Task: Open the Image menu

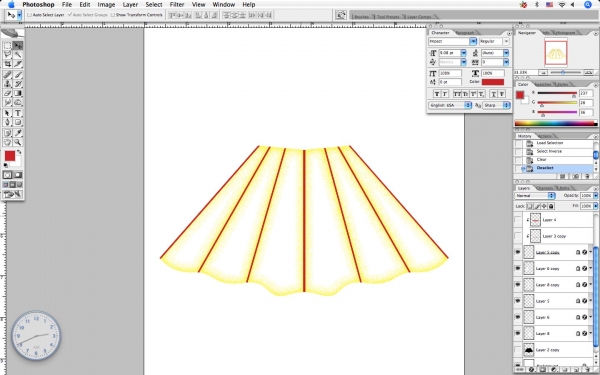Action: [106, 5]
